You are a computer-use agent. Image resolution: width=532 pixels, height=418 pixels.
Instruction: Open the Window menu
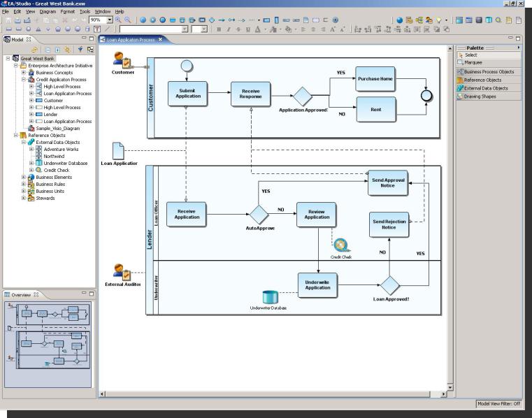pyautogui.click(x=103, y=12)
